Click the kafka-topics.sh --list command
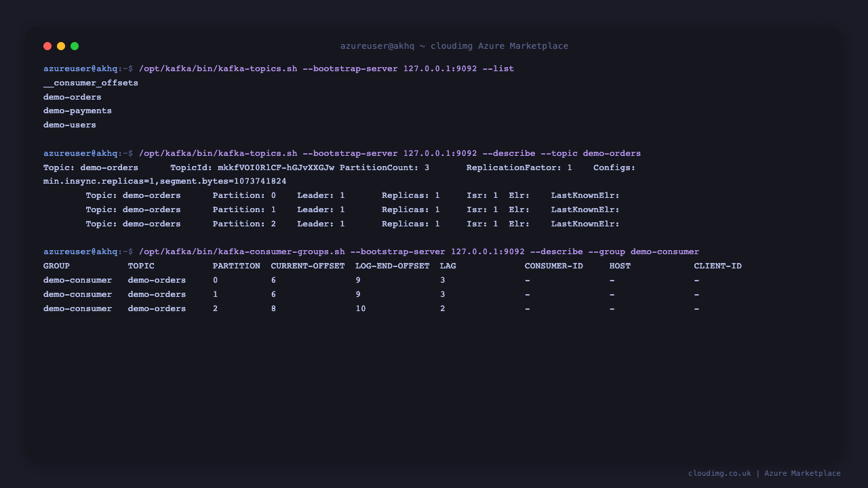868x488 pixels. (x=326, y=68)
